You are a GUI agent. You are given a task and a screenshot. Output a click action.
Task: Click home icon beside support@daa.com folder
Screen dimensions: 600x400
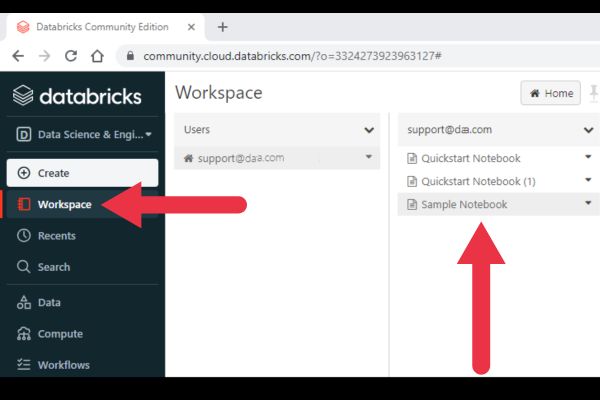click(x=189, y=158)
